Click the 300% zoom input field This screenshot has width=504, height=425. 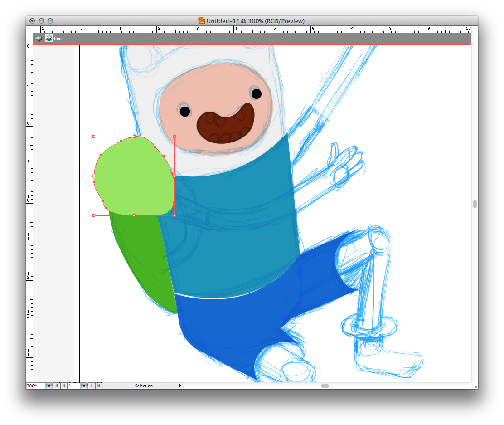(x=35, y=386)
